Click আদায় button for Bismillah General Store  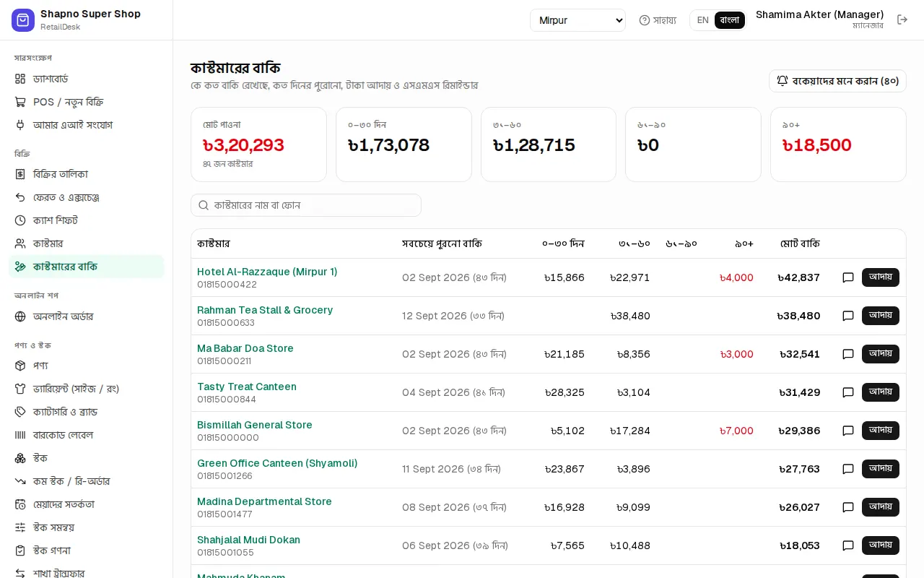coord(881,431)
